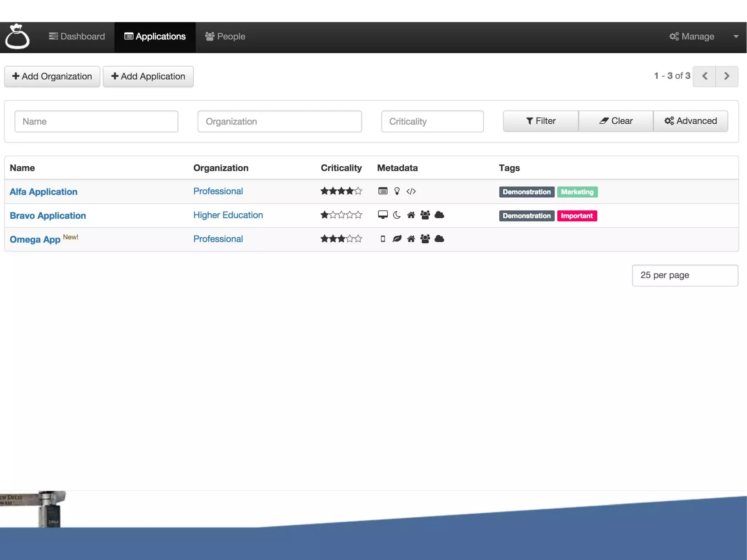Click the lightbulb icon in Alfa Application row
The height and width of the screenshot is (560, 747).
click(397, 191)
